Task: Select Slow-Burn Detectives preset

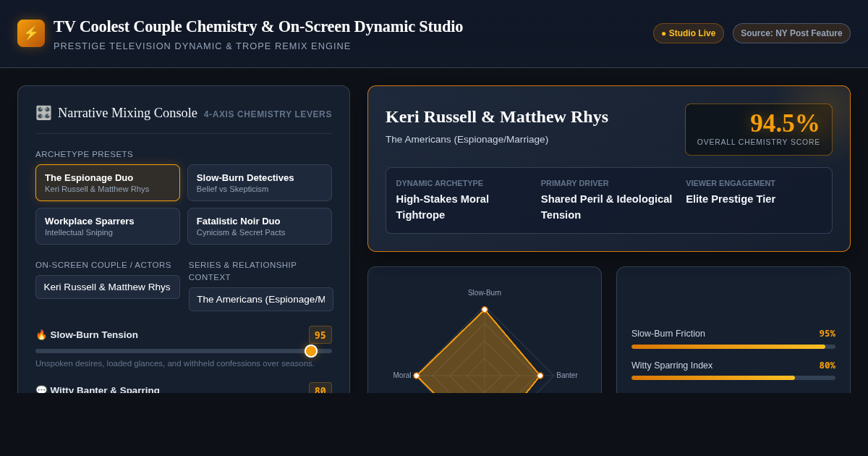Action: point(260,182)
